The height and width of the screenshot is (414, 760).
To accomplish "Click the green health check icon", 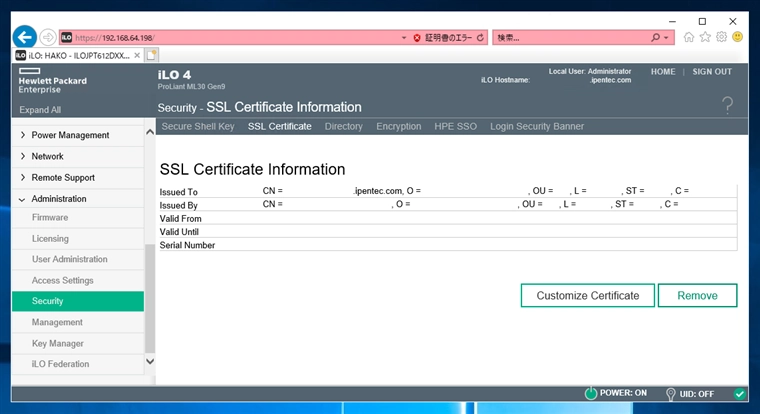I will tap(740, 394).
